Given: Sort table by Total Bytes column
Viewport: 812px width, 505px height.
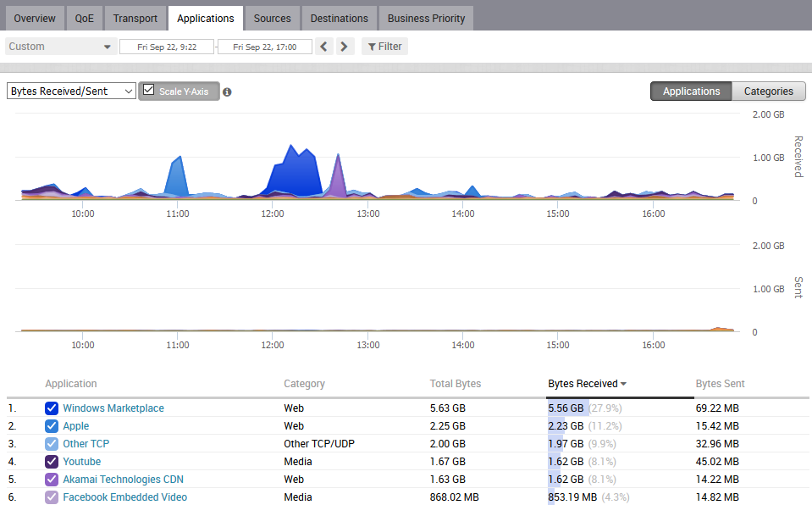Looking at the screenshot, I should (x=456, y=384).
